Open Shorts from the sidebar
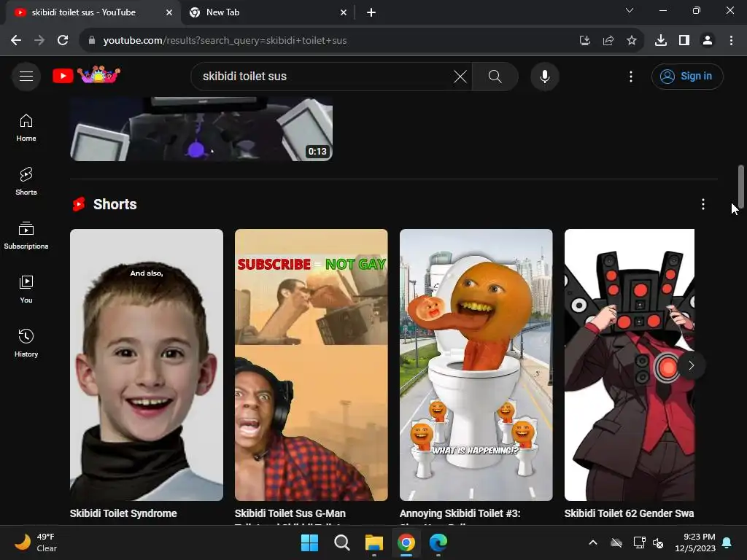 point(26,182)
